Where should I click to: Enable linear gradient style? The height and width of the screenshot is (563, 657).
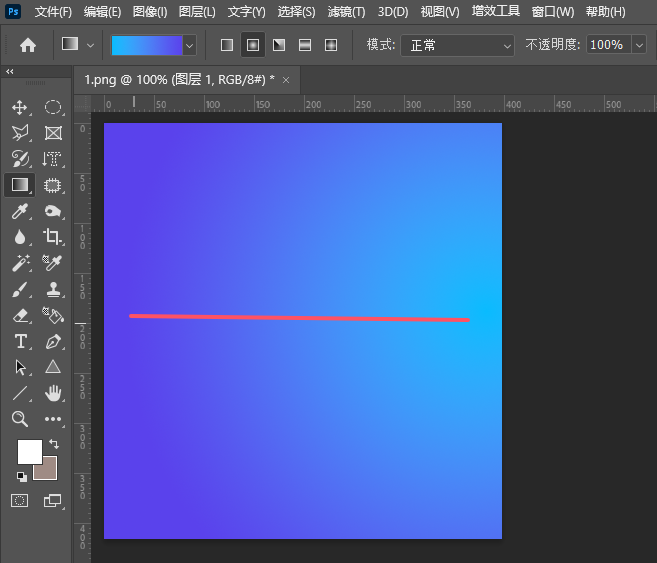coord(227,45)
